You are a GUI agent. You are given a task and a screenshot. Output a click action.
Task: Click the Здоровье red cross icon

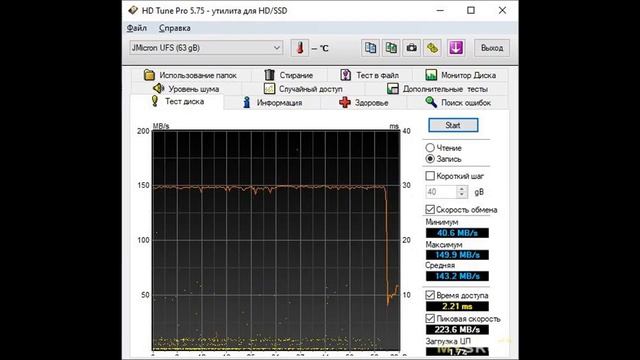(x=345, y=102)
